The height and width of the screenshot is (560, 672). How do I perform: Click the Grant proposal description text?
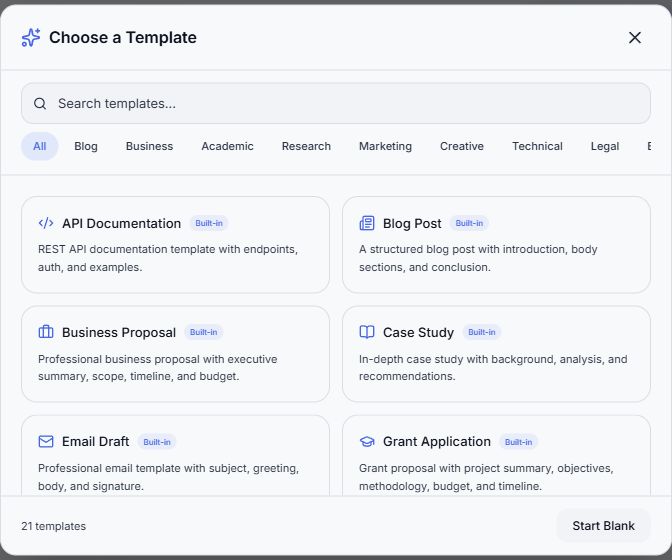(x=486, y=477)
